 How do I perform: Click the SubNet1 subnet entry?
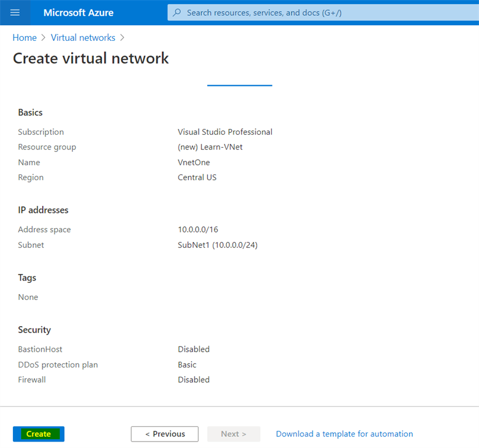(218, 244)
